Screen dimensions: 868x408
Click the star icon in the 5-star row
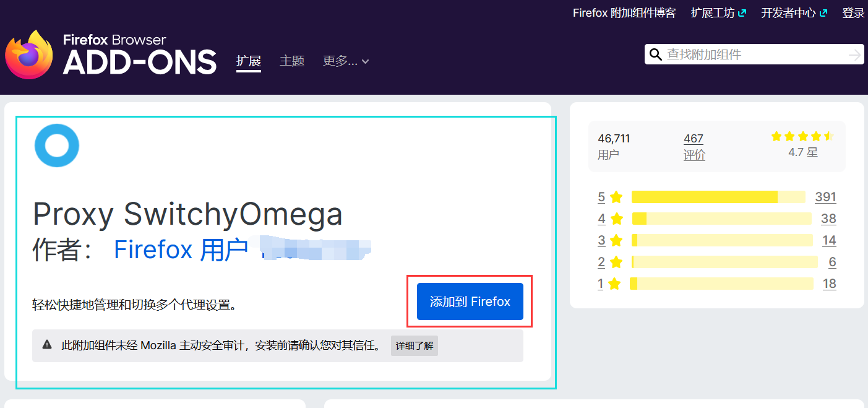pos(616,197)
